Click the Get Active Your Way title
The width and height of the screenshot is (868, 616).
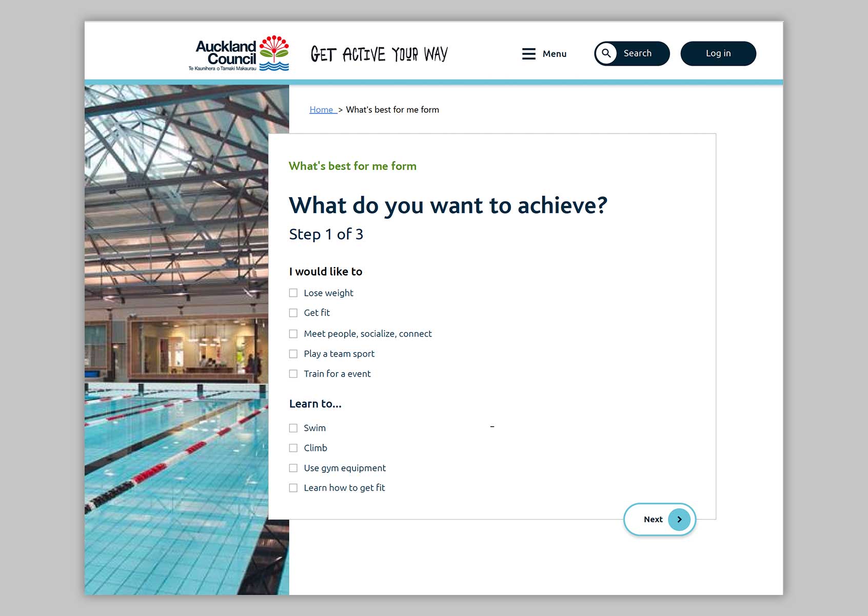coord(379,54)
